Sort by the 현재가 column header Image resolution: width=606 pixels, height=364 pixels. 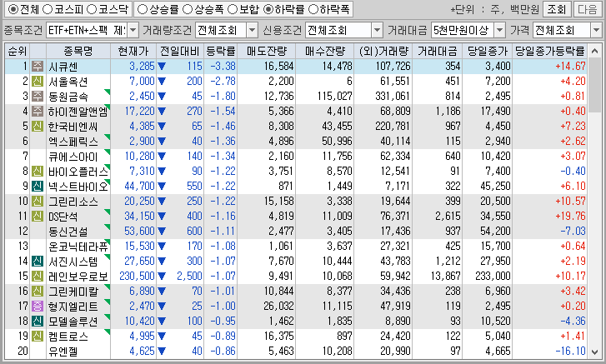pyautogui.click(x=133, y=51)
